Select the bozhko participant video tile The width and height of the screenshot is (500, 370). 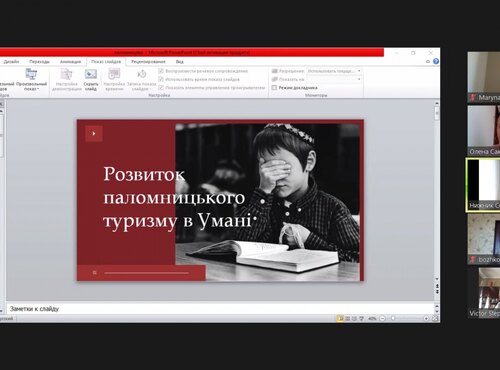pyautogui.click(x=484, y=239)
